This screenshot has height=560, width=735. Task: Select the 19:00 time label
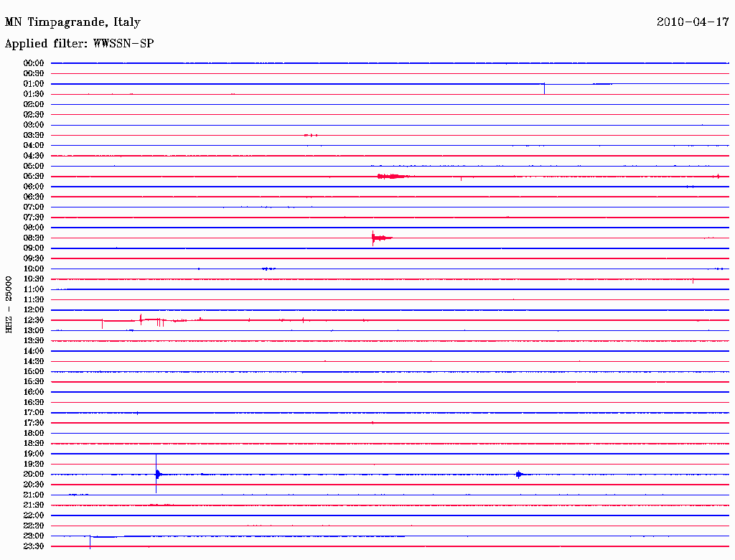pyautogui.click(x=34, y=454)
